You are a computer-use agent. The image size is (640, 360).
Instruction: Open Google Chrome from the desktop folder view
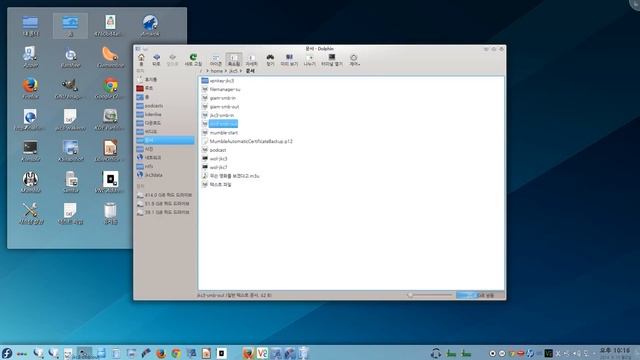pyautogui.click(x=110, y=89)
